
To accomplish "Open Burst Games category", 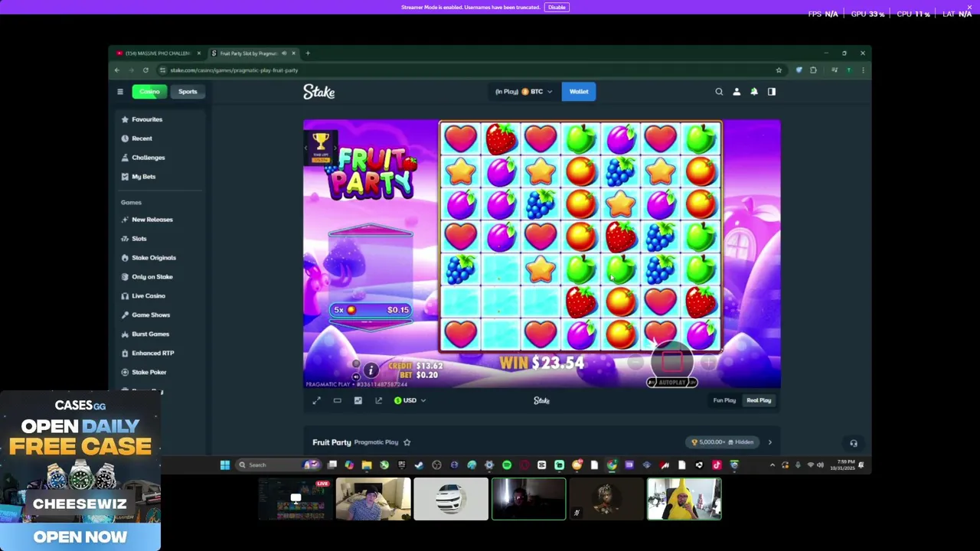I will (x=150, y=334).
